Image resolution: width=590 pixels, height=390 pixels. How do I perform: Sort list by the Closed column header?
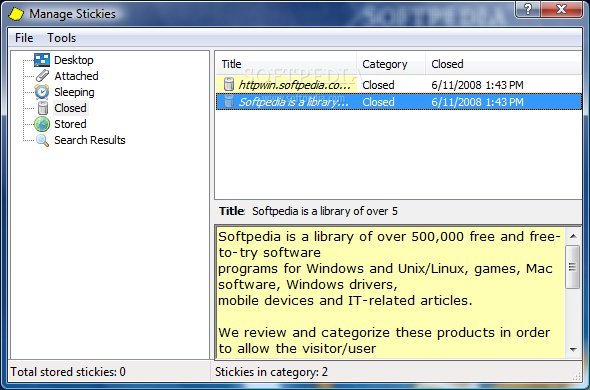pyautogui.click(x=504, y=64)
